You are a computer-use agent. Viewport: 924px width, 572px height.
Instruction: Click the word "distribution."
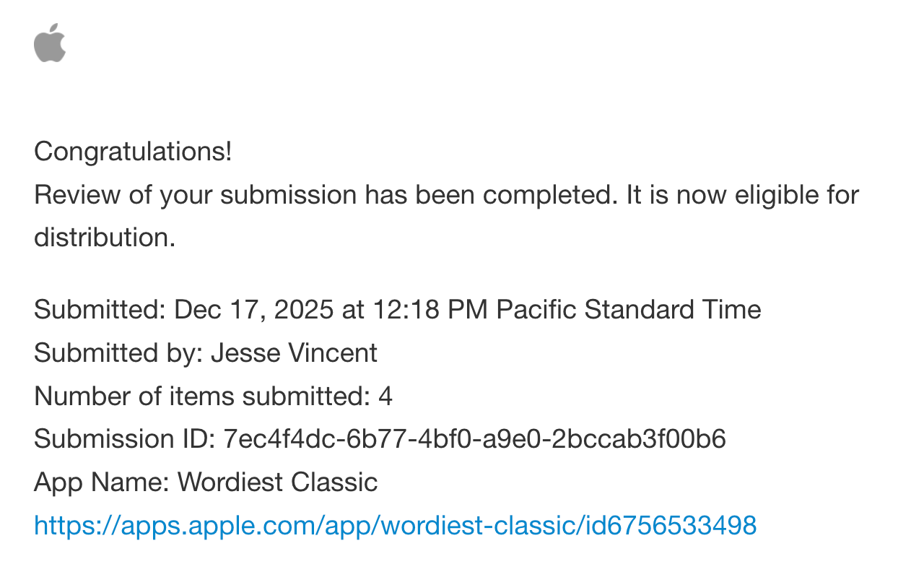(105, 238)
